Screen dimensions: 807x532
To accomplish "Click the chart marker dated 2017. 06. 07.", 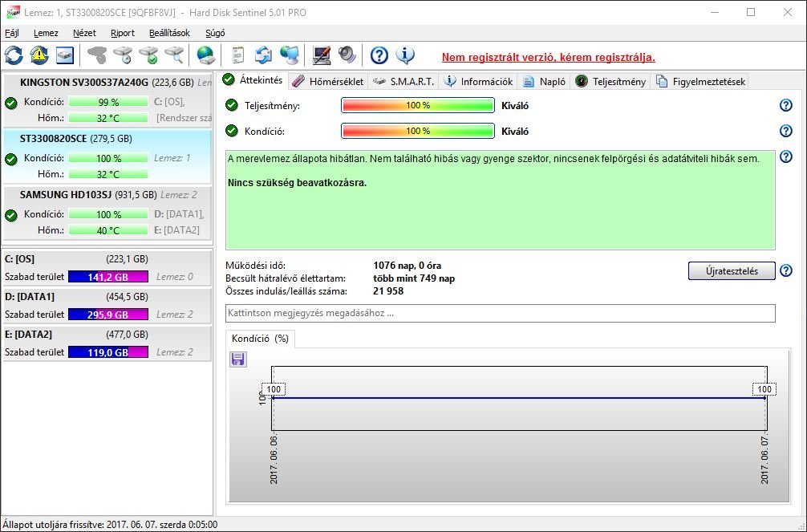I will pos(764,389).
